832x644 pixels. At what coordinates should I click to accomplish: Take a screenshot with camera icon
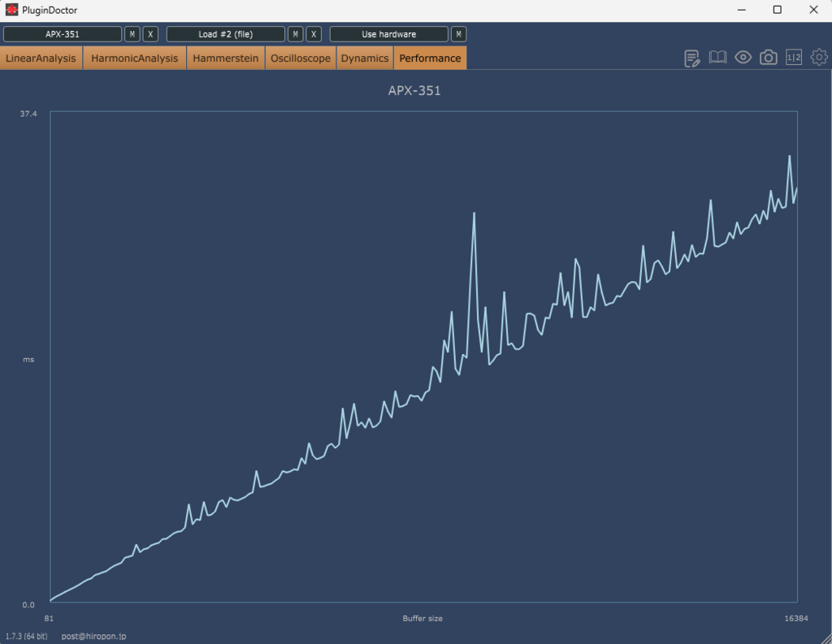coord(769,58)
